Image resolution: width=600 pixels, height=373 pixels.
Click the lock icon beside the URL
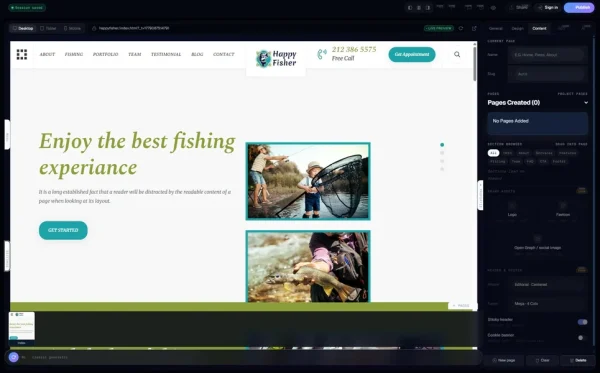tap(94, 28)
